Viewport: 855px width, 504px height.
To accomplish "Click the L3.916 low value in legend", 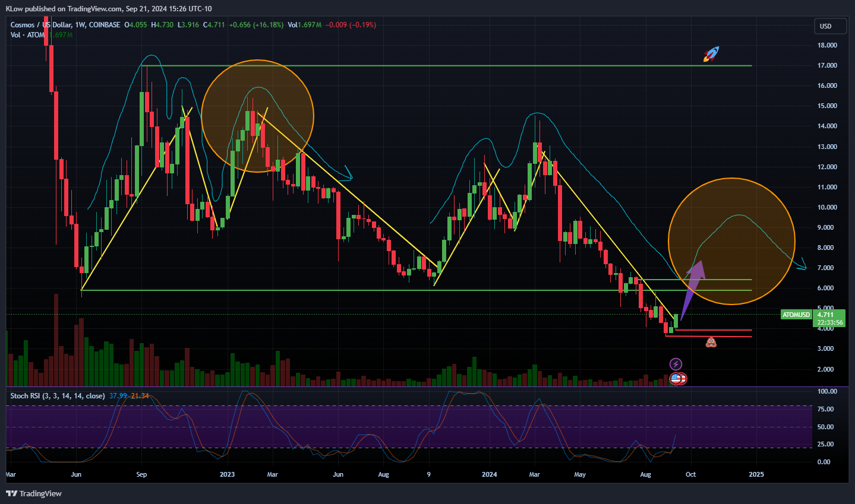I will tap(188, 25).
